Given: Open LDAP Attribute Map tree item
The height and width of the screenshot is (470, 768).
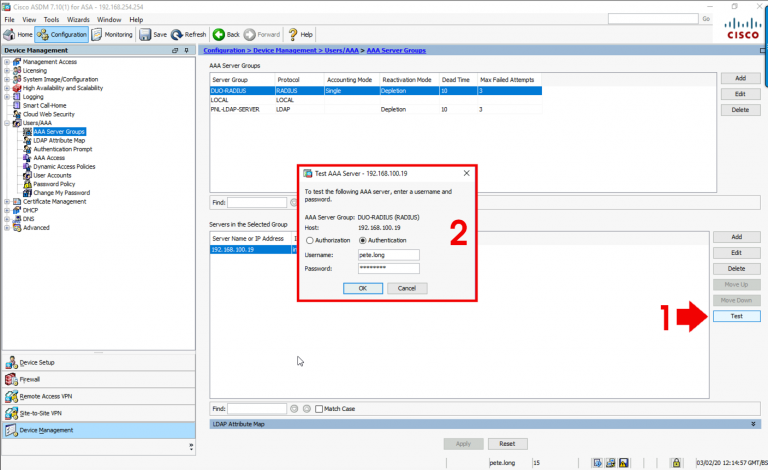Looking at the screenshot, I should click(59, 141).
